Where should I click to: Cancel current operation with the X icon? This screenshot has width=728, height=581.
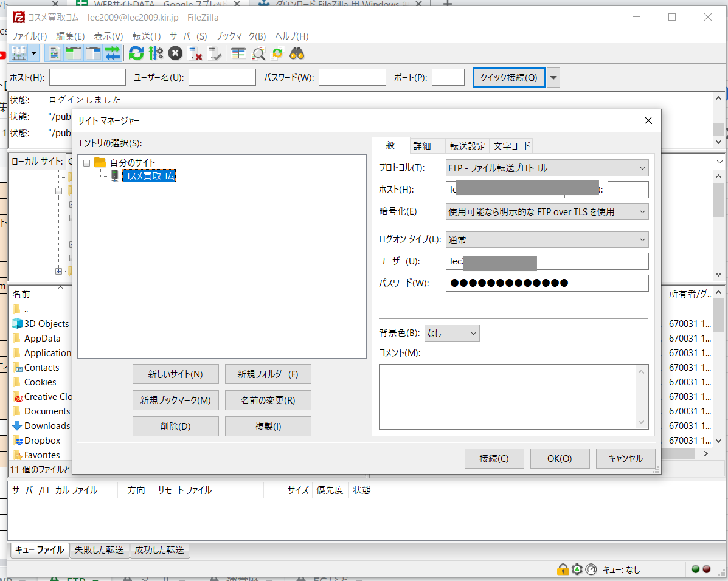click(x=175, y=53)
